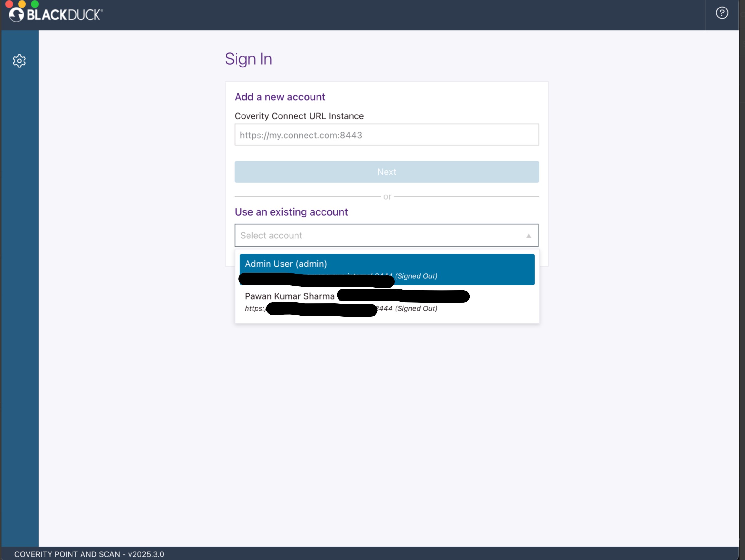This screenshot has width=745, height=560.
Task: Click the 'Use an existing account' heading
Action: coord(291,212)
